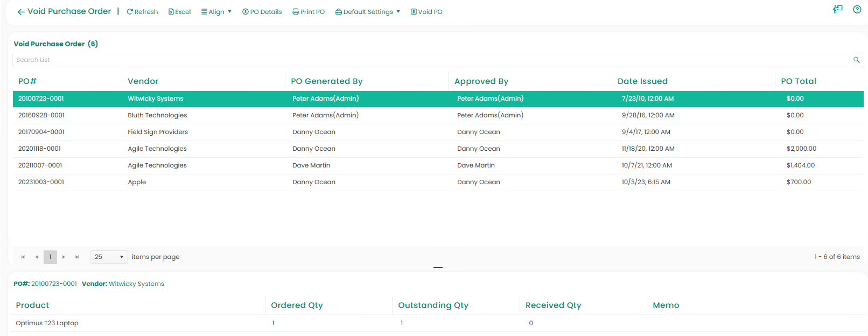Click the panel splitter collapse handle
The width and height of the screenshot is (868, 336).
(438, 268)
